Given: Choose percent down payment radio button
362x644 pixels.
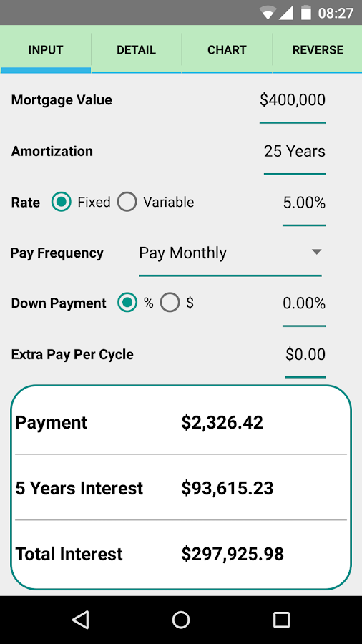Looking at the screenshot, I should click(x=127, y=303).
